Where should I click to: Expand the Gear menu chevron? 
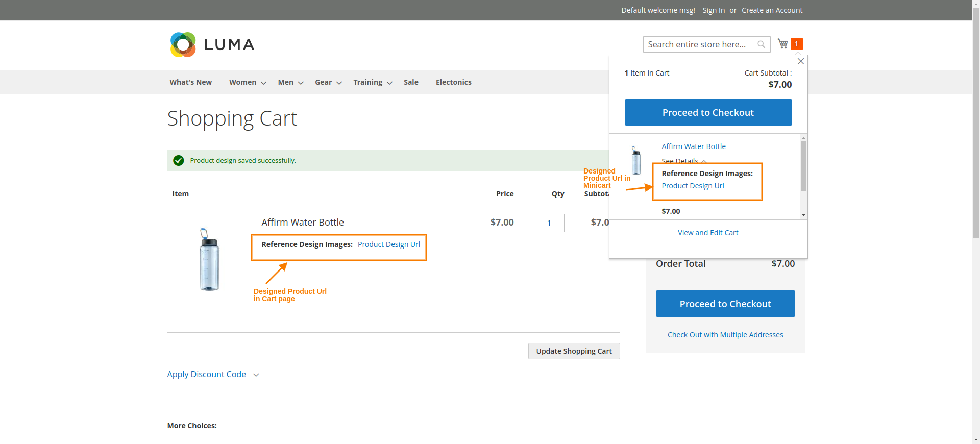(339, 83)
